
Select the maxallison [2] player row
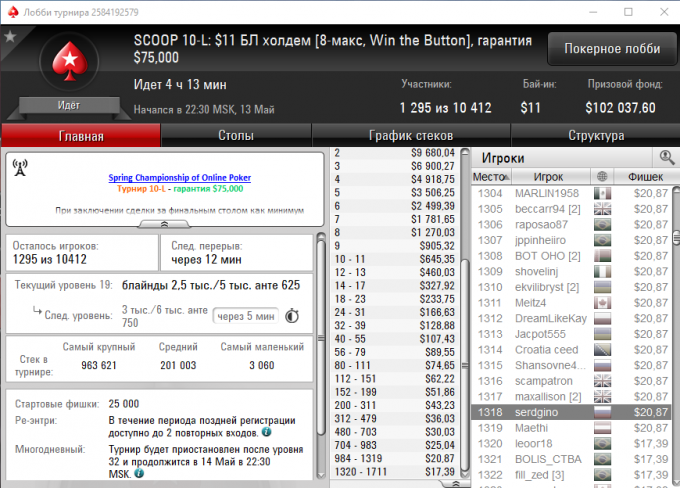[571, 396]
